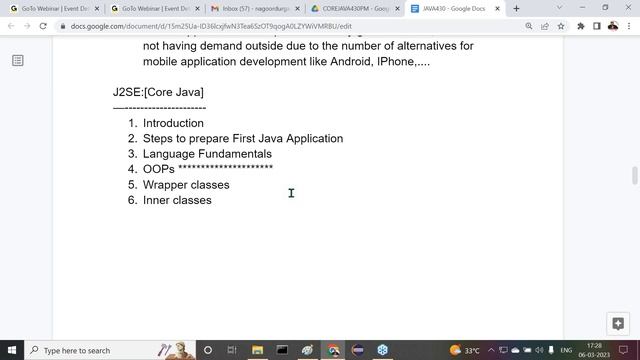640x360 pixels.
Task: View site information lock icon
Action: [x=62, y=26]
